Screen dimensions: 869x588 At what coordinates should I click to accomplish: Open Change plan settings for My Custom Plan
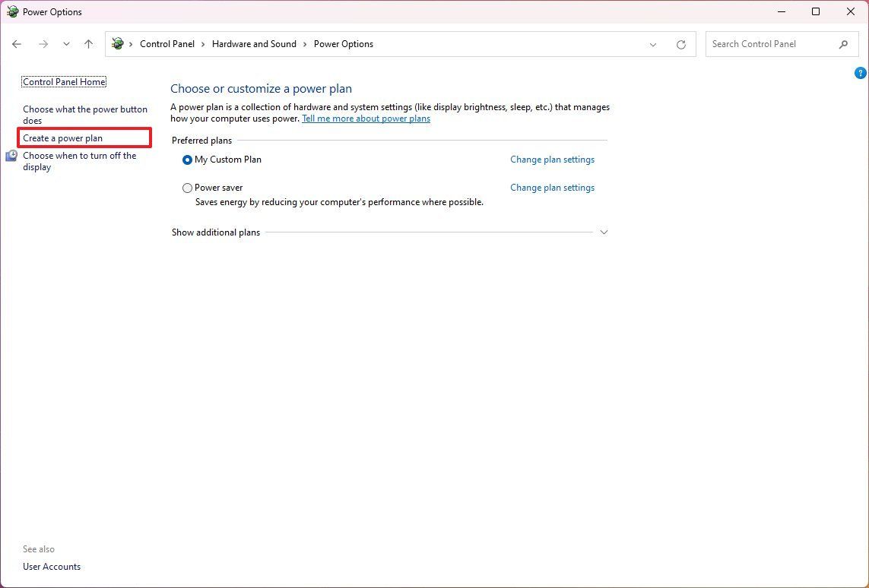552,160
